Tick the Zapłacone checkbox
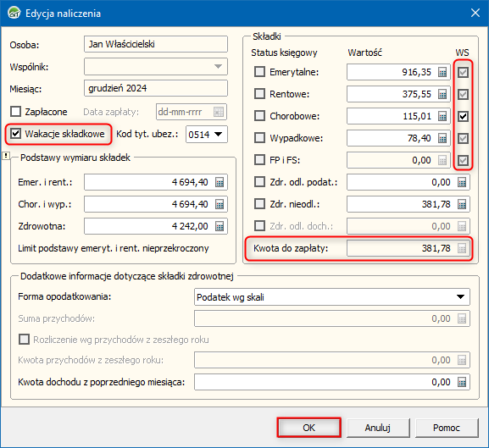The image size is (489, 448). pyautogui.click(x=15, y=112)
